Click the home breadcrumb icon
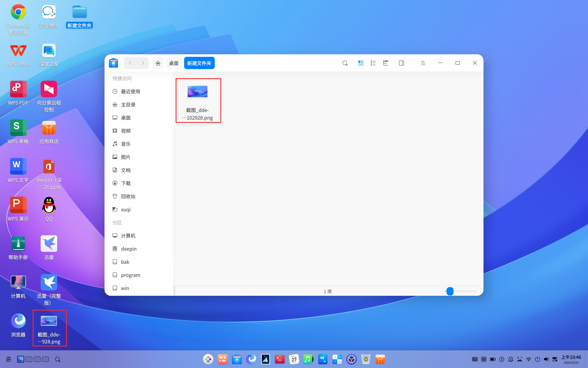 pos(158,63)
